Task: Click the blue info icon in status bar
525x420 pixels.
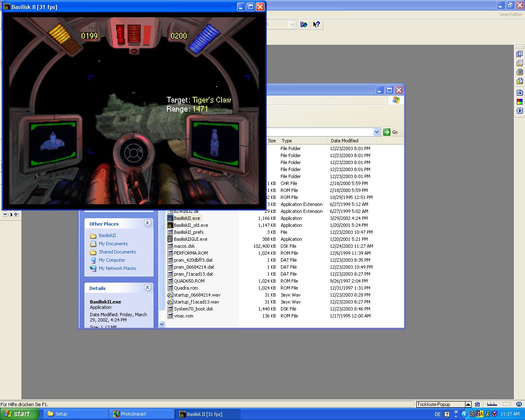Action: tap(519, 404)
